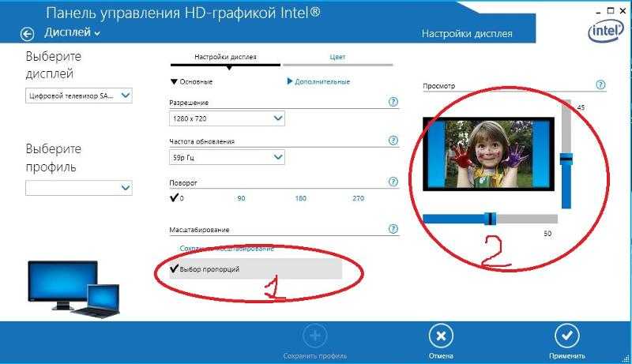Viewport: 632px width, 364px height.
Task: Select Выбор пропорций scaling option
Action: tap(255, 269)
